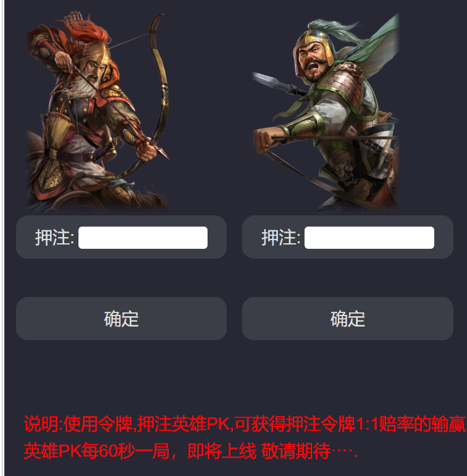Confirm the bet on the spearman hero
Image resolution: width=467 pixels, height=476 pixels.
348,319
